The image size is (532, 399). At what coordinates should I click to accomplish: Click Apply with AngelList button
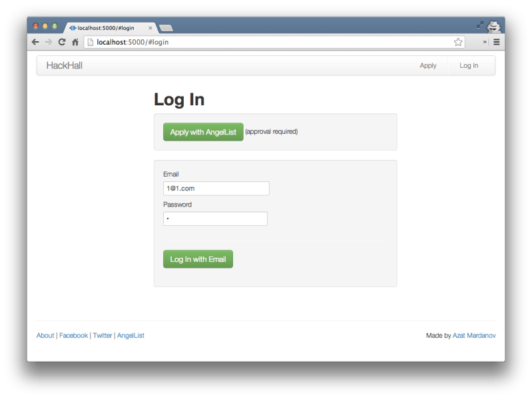point(203,132)
